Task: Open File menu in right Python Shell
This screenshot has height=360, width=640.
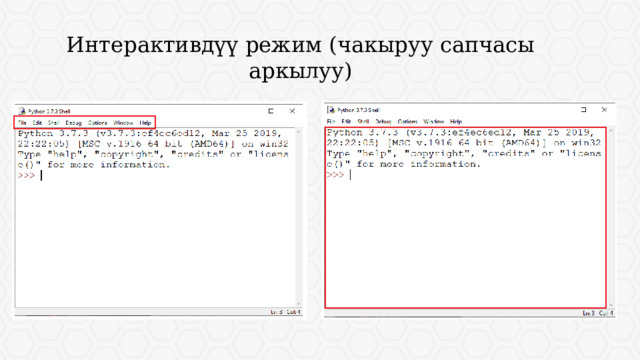Action: (x=331, y=122)
